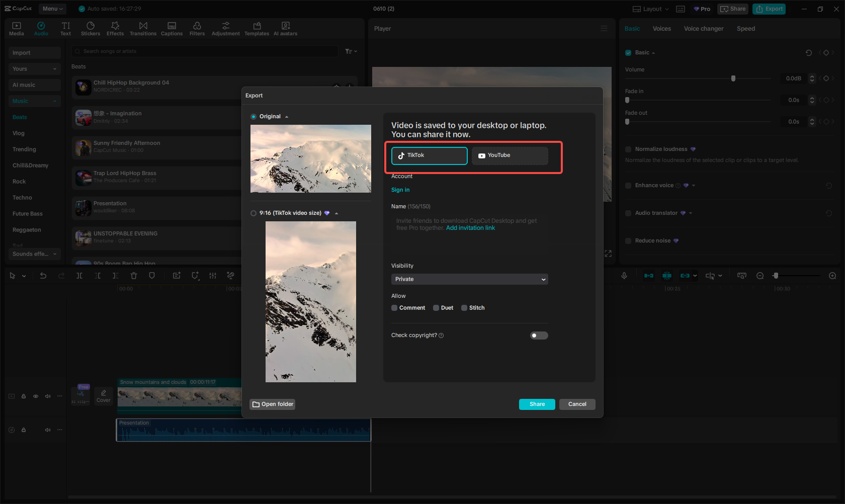Open the Layout dropdown in the title bar
The width and height of the screenshot is (845, 504).
click(650, 9)
